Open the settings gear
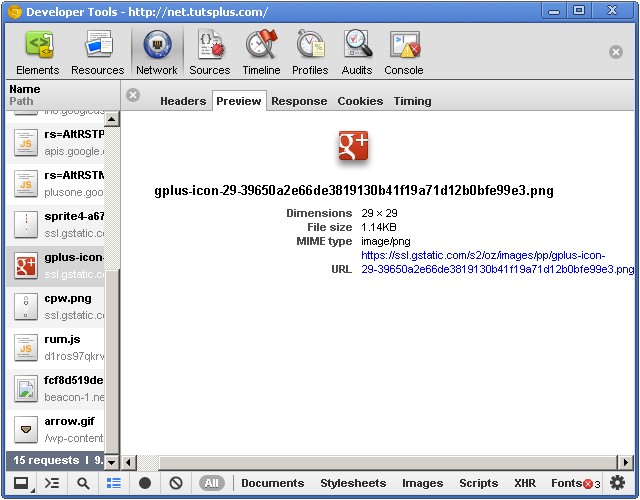Screen dimensions: 640x500 pyautogui.click(x=617, y=483)
